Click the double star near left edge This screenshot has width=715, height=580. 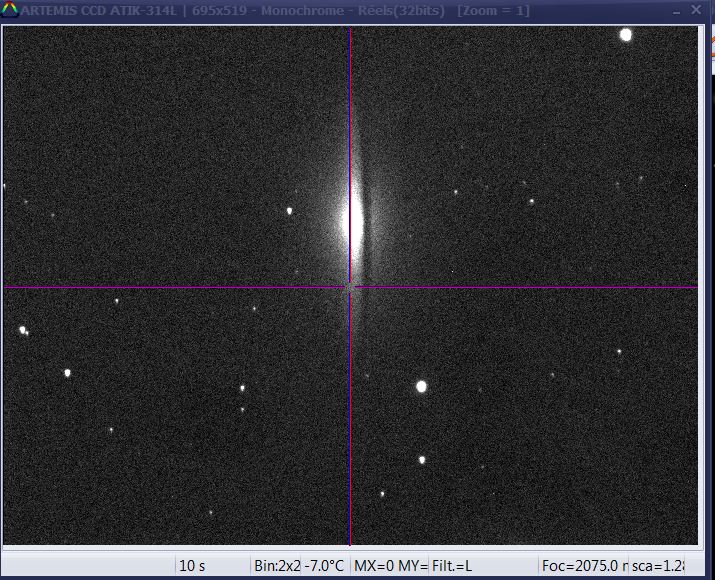point(23,330)
